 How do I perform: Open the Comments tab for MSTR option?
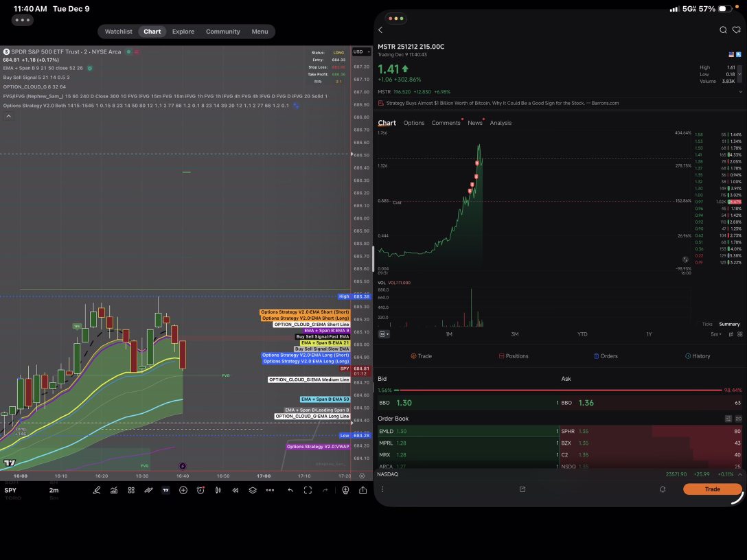(446, 123)
